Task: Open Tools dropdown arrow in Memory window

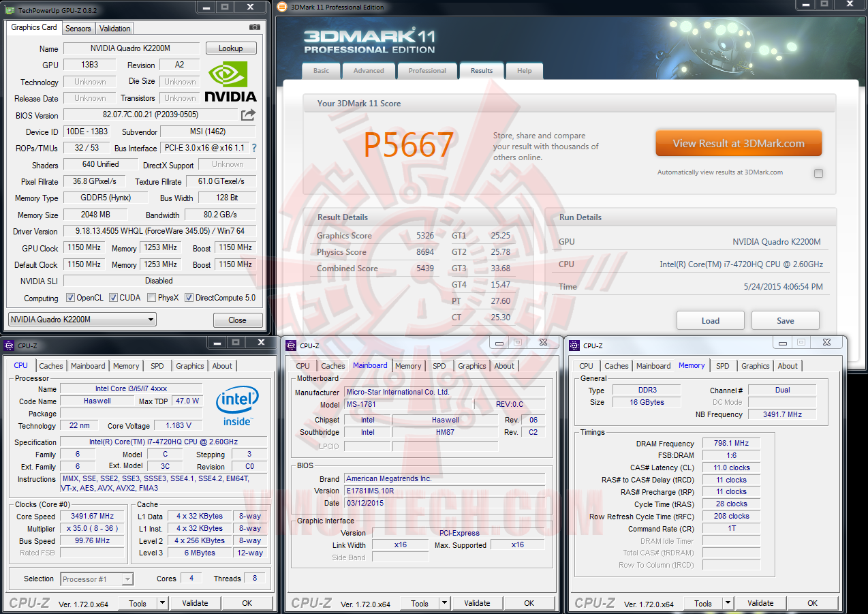Action: (x=728, y=603)
